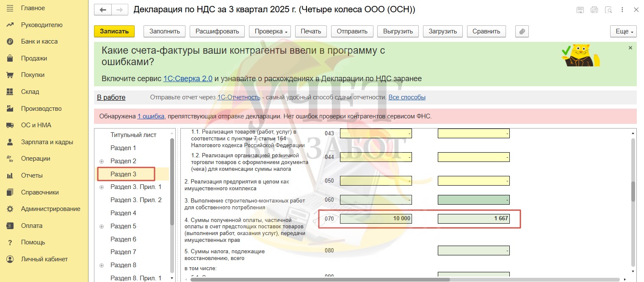Open Зарплата и кадры section

coord(47,142)
